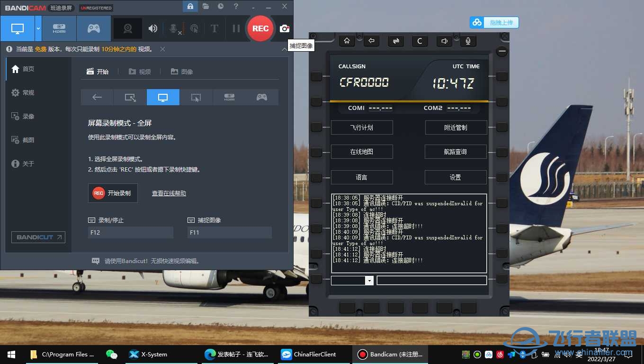Select game mode in mode row
The image size is (644, 364).
click(x=262, y=97)
